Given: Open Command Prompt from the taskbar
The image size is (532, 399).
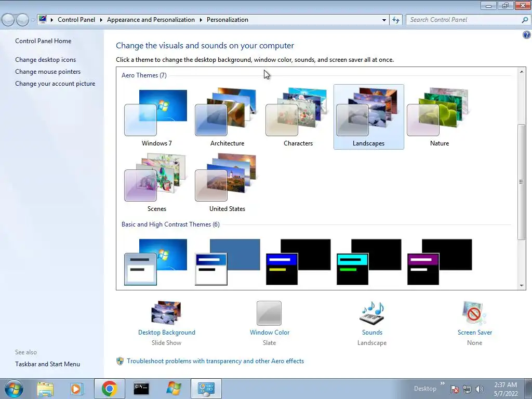Looking at the screenshot, I should [x=141, y=389].
